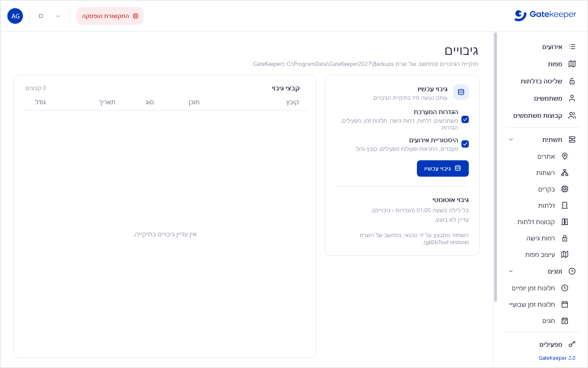
Task: Open the דלתות door icon
Action: (565, 206)
